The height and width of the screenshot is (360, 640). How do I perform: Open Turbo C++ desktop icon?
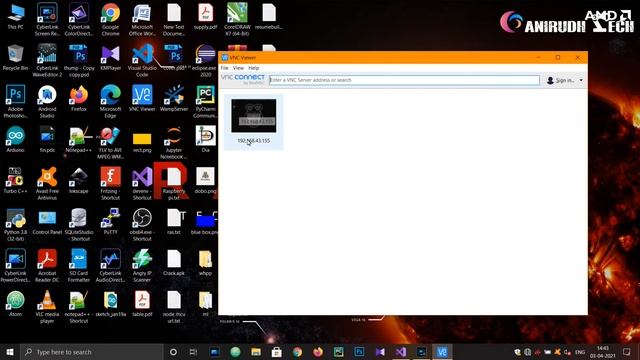coord(16,180)
